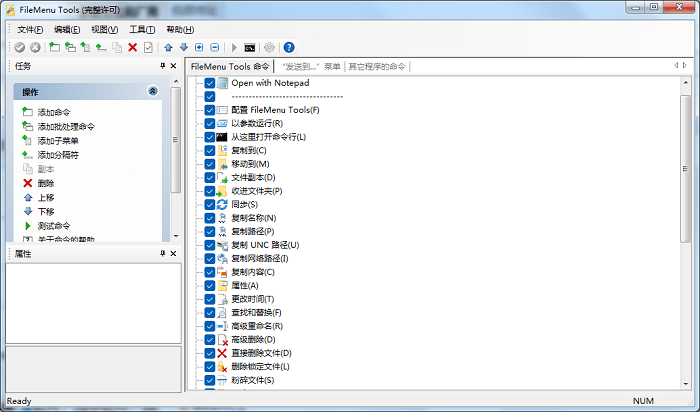The width and height of the screenshot is (700, 412).
Task: Click the add batch command toolbar icon
Action: 70,47
